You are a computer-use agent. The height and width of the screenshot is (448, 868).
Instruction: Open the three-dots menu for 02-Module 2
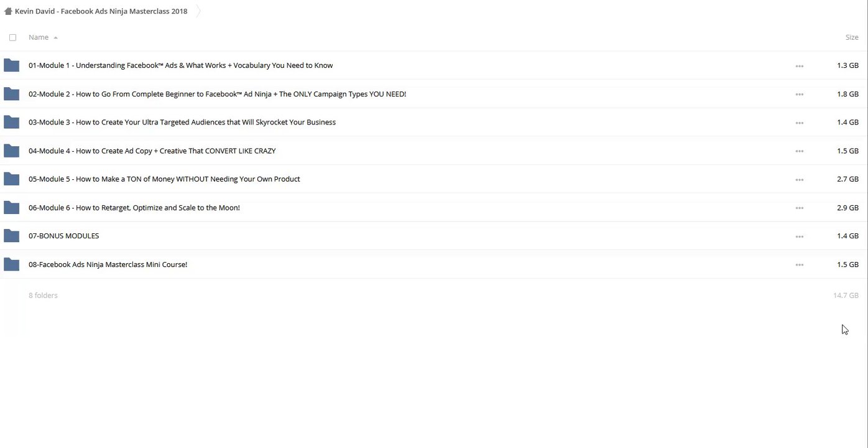click(799, 95)
